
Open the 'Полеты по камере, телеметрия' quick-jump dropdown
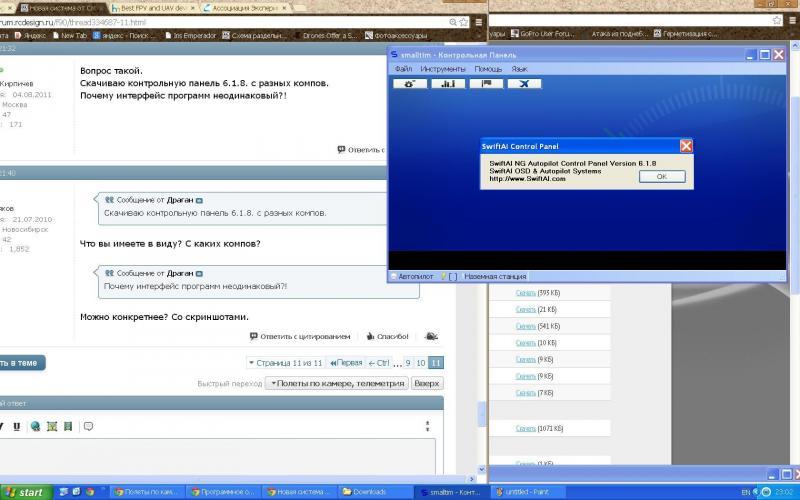pos(337,383)
